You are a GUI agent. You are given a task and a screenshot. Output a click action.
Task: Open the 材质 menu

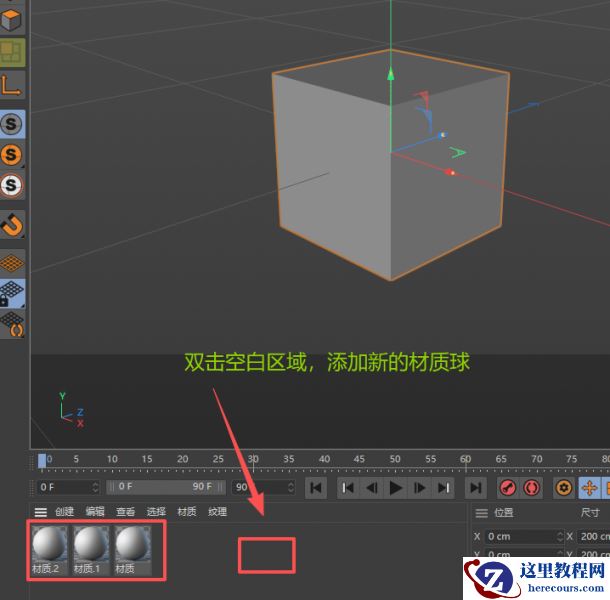pyautogui.click(x=187, y=512)
